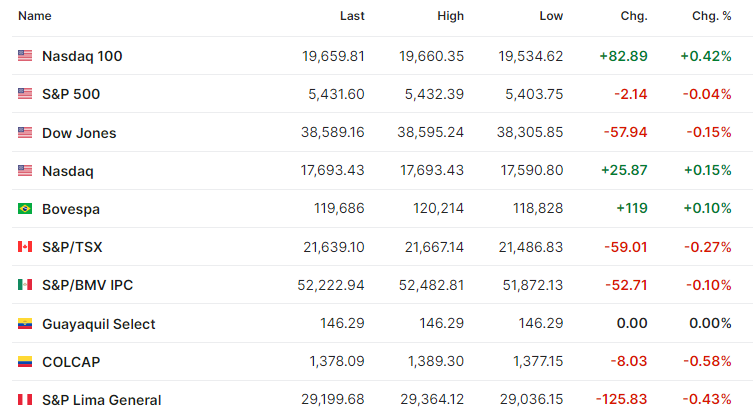
Task: Click the Brazil flag next to Bovespa
Action: click(x=25, y=208)
